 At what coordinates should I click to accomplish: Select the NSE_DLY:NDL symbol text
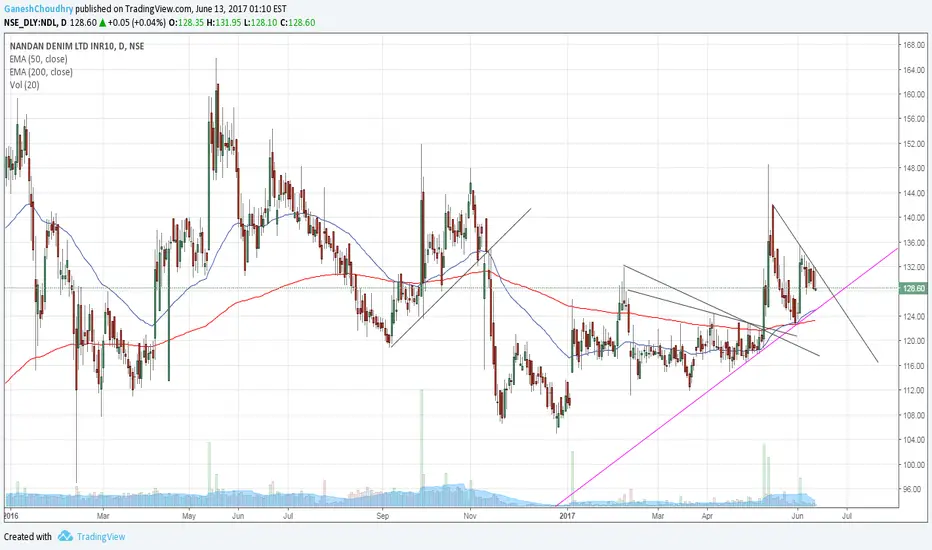pos(31,23)
